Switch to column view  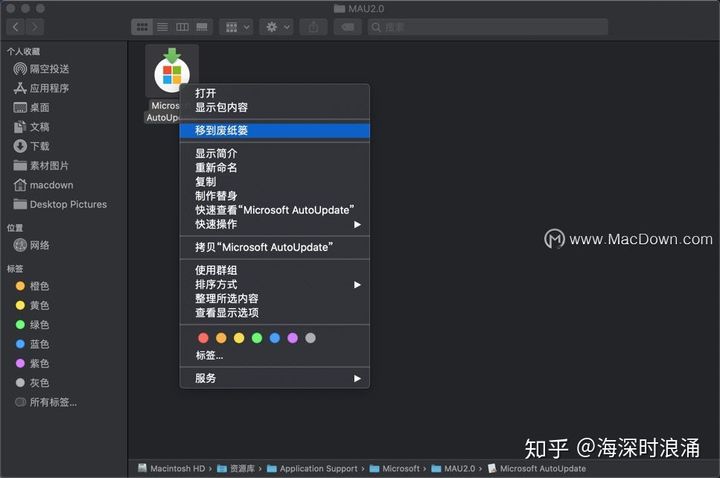point(182,27)
